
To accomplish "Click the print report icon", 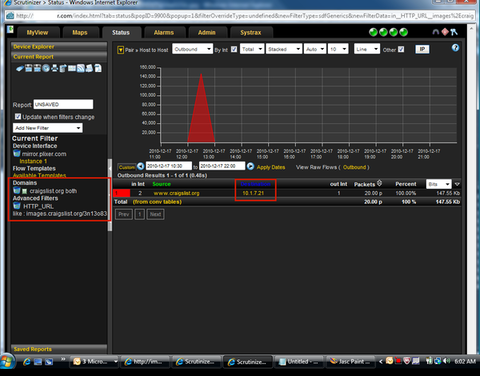I will (54, 68).
